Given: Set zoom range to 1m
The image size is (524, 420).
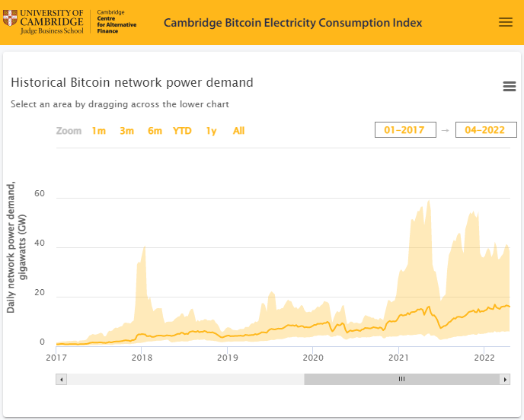Looking at the screenshot, I should (x=99, y=131).
